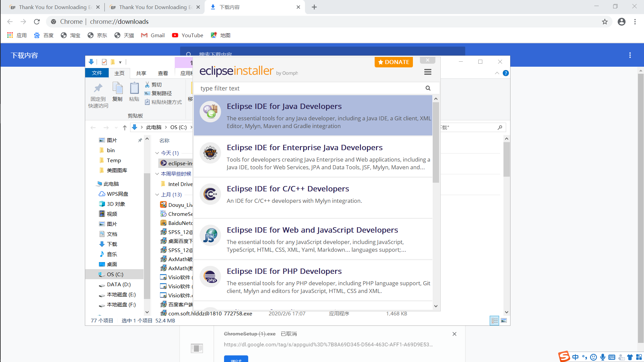Select the Cut (剪切) tool in Explorer ribbon
Viewport: 644px width, 362px height.
153,84
